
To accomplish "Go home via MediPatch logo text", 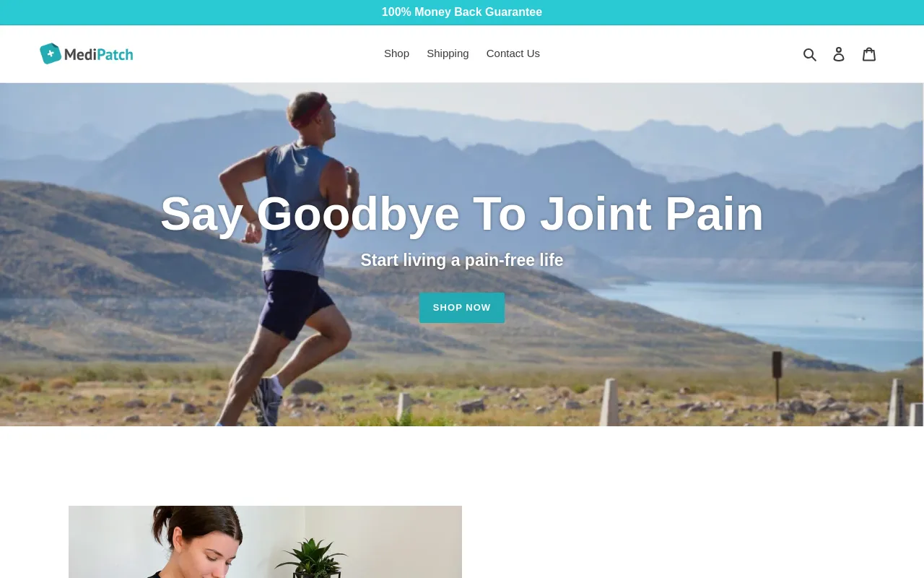I will (98, 54).
